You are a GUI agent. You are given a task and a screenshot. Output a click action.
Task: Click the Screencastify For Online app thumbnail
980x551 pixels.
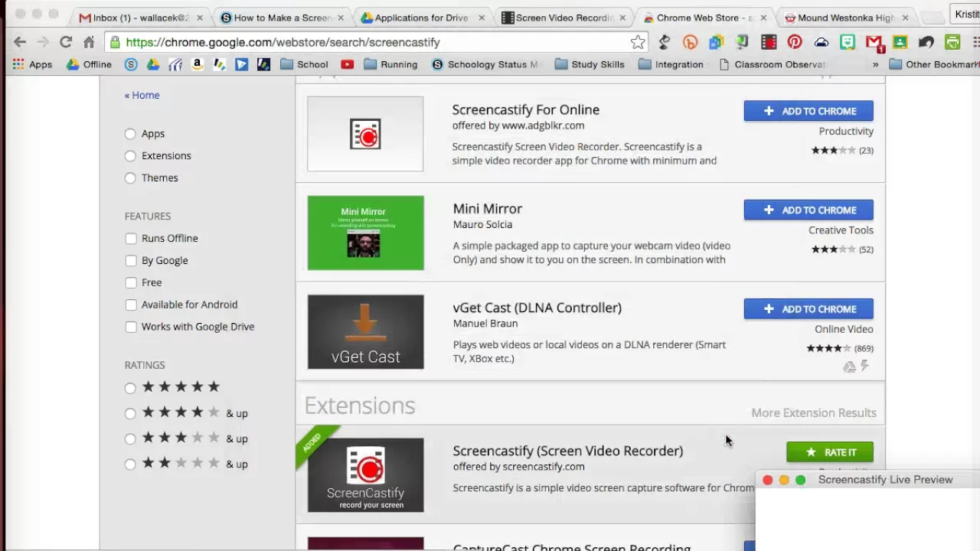[x=365, y=134]
